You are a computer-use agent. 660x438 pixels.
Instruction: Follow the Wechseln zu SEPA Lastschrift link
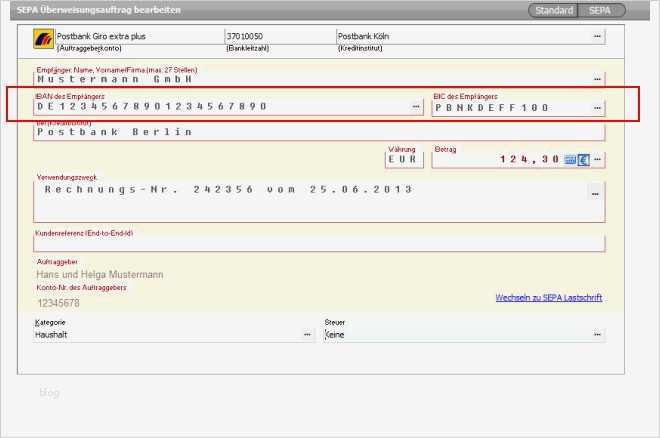(x=548, y=297)
